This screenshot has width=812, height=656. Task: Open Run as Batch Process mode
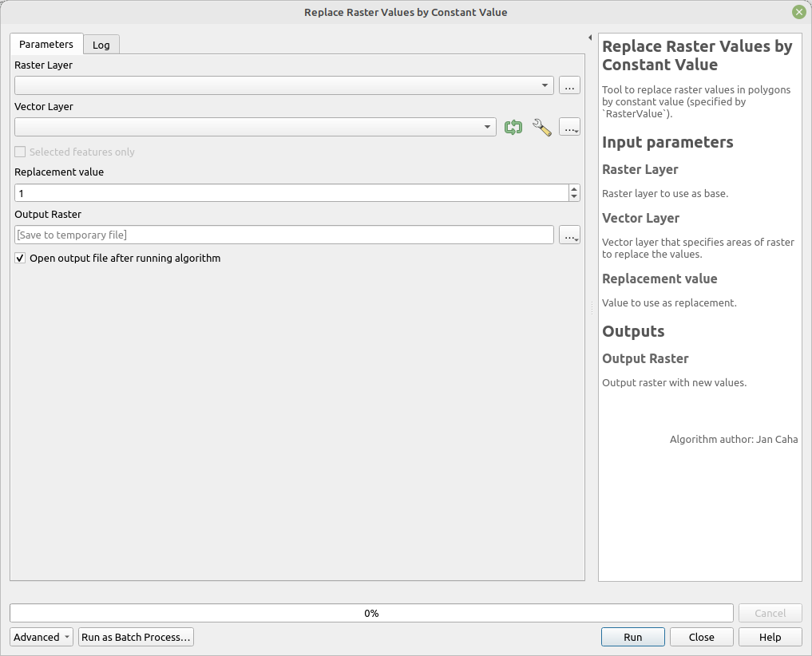point(136,637)
